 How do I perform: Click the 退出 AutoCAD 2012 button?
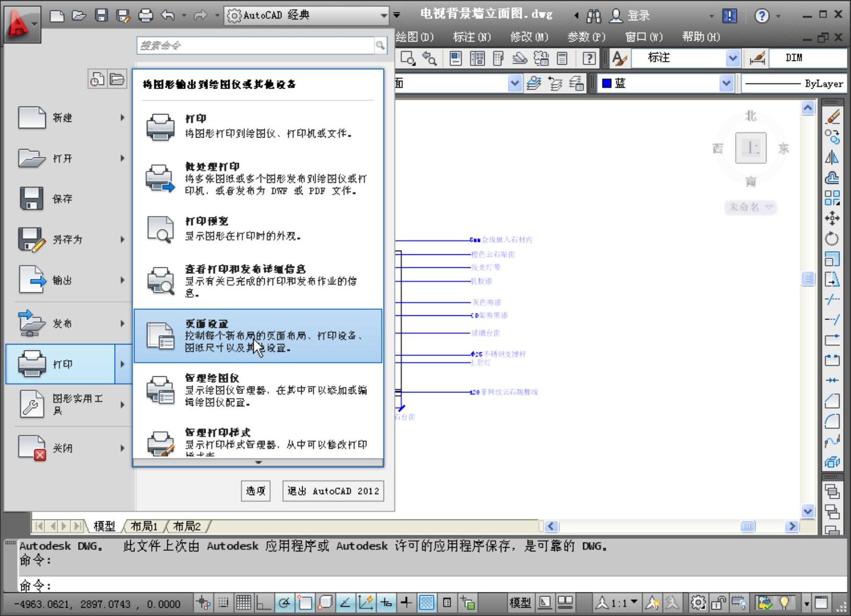pos(334,491)
